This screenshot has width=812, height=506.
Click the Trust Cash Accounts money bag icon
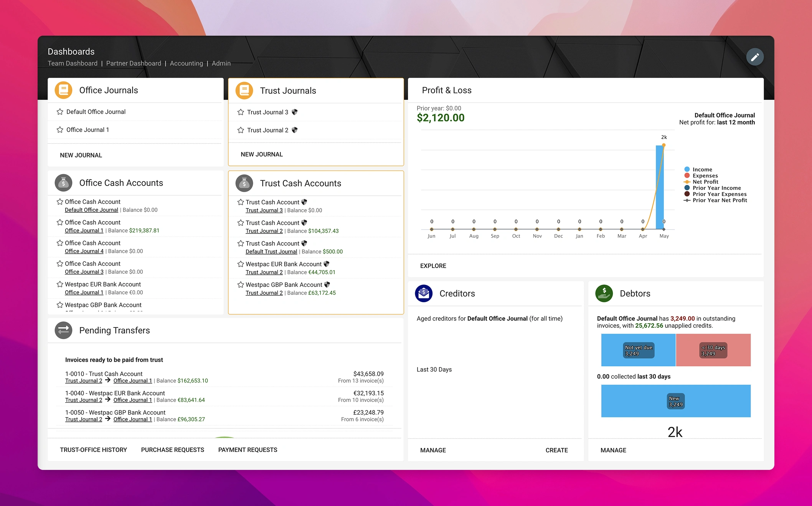click(x=244, y=184)
